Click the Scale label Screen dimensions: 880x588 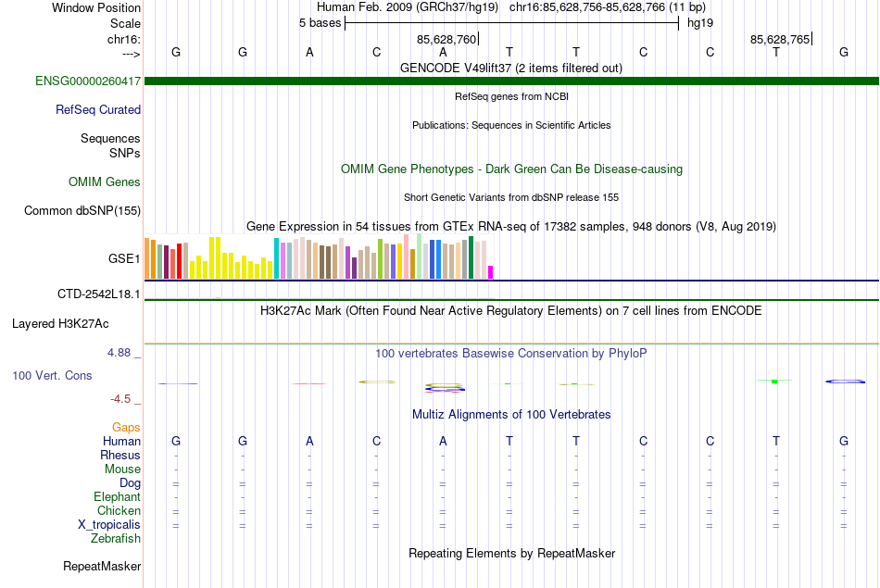tap(125, 24)
